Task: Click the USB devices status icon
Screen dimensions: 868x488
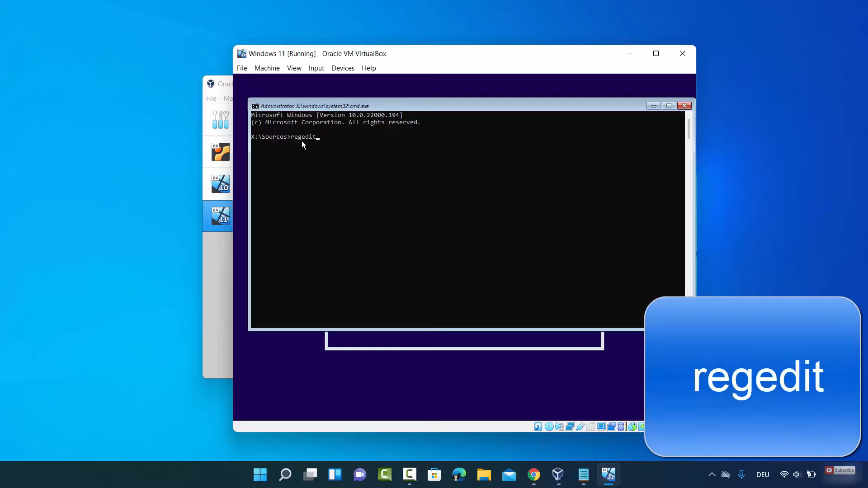Action: point(580,427)
